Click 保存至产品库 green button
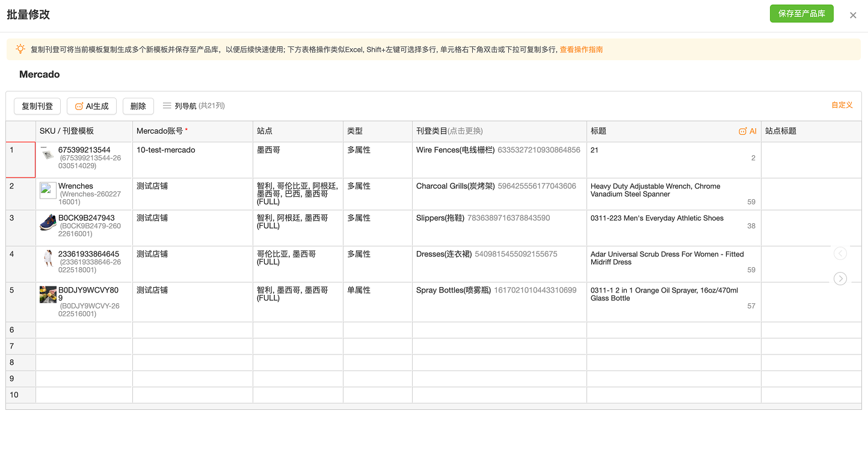The height and width of the screenshot is (470, 868). 801,13
